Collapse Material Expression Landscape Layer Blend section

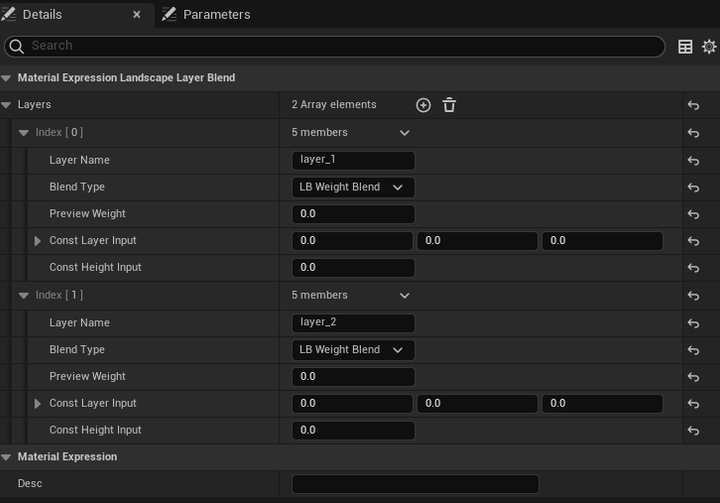8,78
